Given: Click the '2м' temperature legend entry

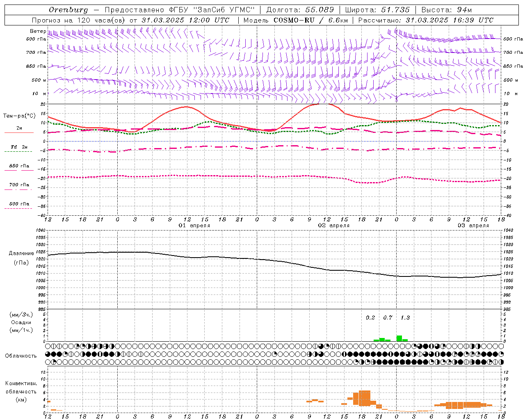Looking at the screenshot, I should [19, 128].
